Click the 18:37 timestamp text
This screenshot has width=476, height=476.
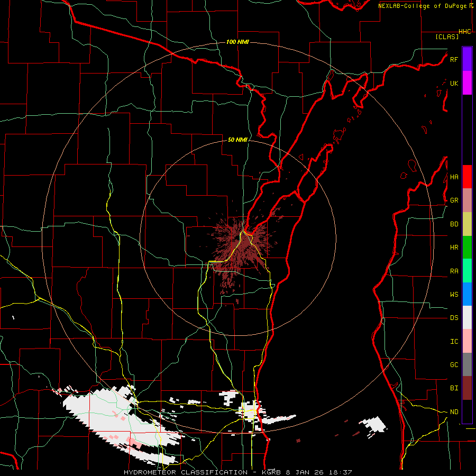pyautogui.click(x=342, y=472)
